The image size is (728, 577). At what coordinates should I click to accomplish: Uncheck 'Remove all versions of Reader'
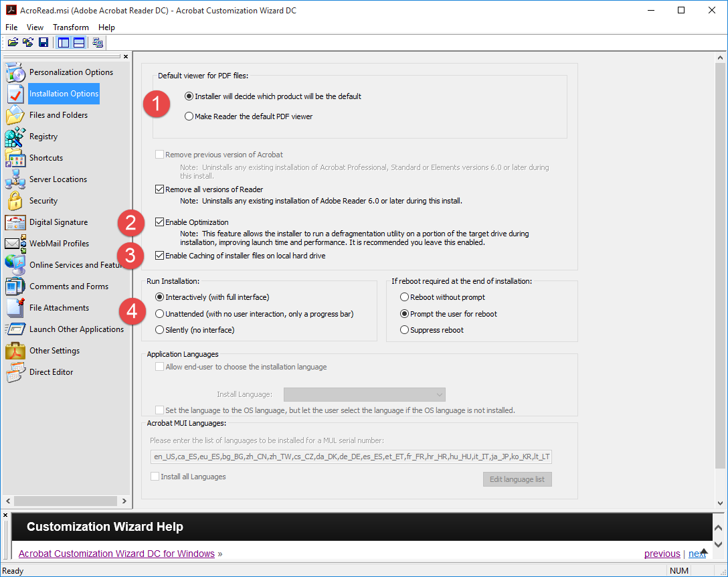point(159,189)
